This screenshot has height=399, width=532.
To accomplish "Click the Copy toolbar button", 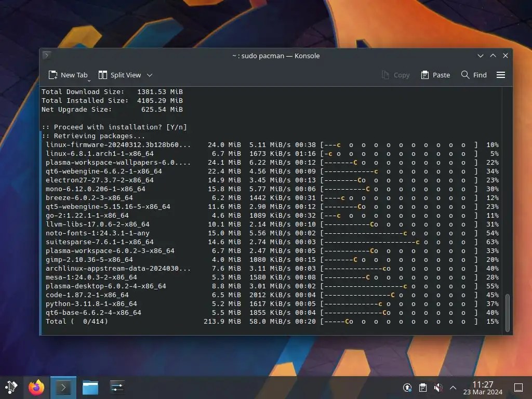I will [x=395, y=75].
